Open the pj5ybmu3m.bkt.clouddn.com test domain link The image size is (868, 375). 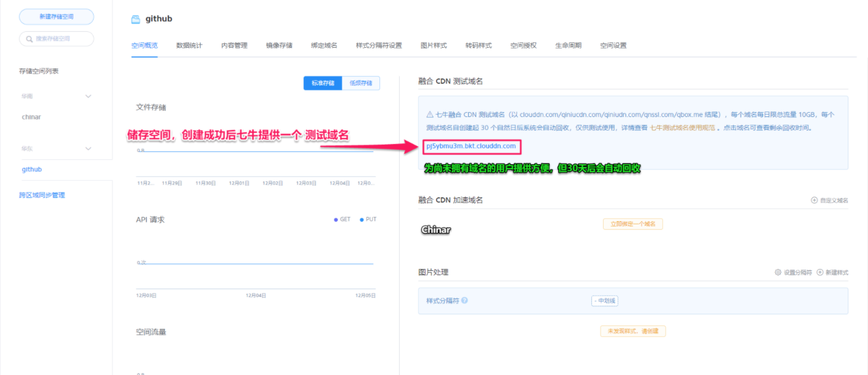471,147
